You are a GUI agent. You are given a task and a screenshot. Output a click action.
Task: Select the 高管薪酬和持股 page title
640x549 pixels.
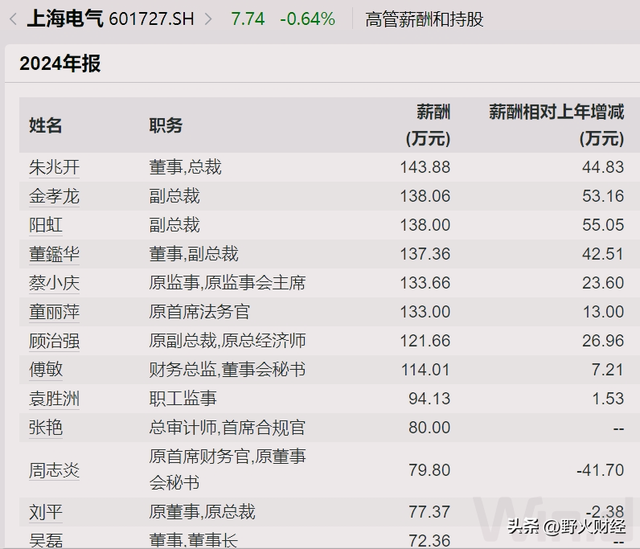tap(424, 19)
